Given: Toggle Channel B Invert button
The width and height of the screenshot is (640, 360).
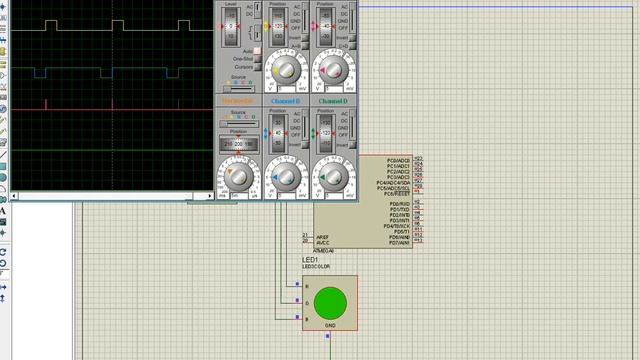Looking at the screenshot, I should point(305,145).
